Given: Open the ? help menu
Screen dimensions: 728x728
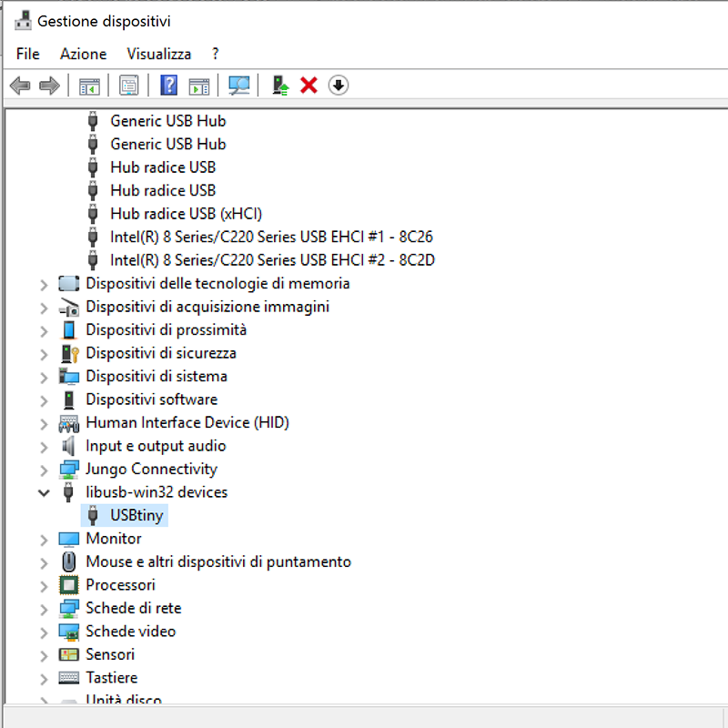Looking at the screenshot, I should pyautogui.click(x=216, y=54).
